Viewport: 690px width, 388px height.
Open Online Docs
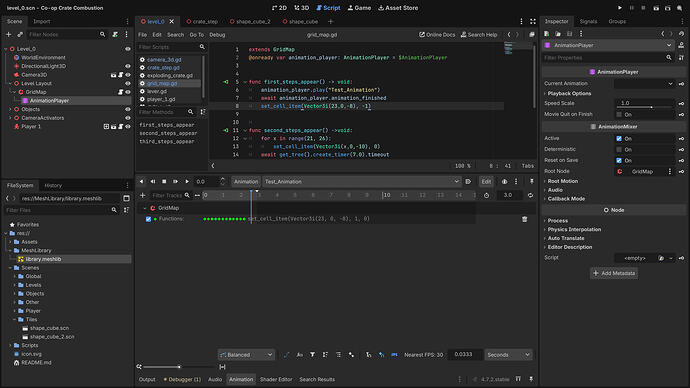(437, 34)
